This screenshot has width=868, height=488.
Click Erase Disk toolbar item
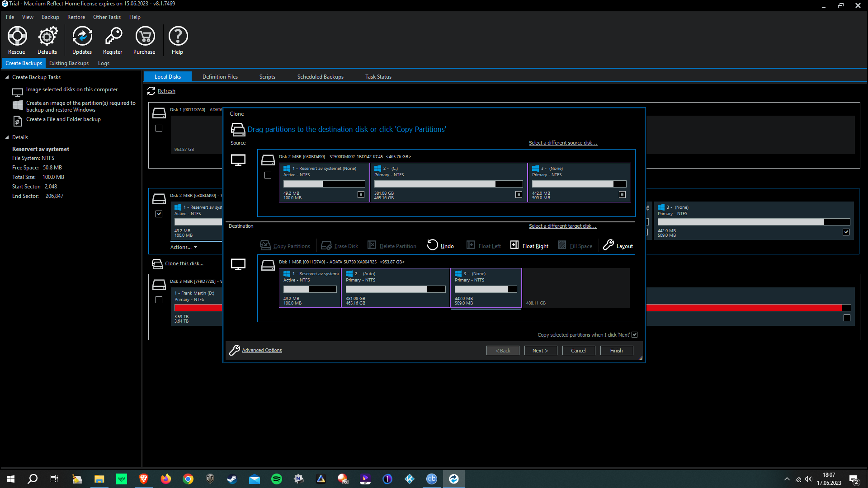(340, 245)
